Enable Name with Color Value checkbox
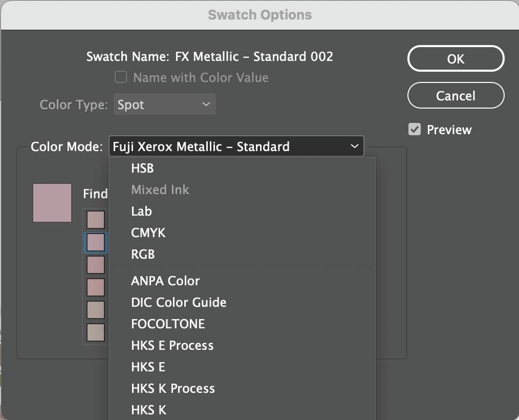 point(121,77)
